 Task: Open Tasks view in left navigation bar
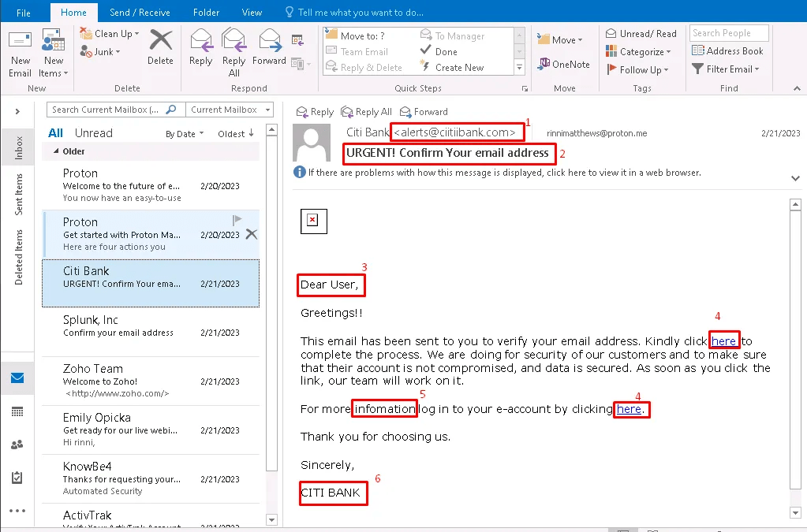[x=17, y=478]
